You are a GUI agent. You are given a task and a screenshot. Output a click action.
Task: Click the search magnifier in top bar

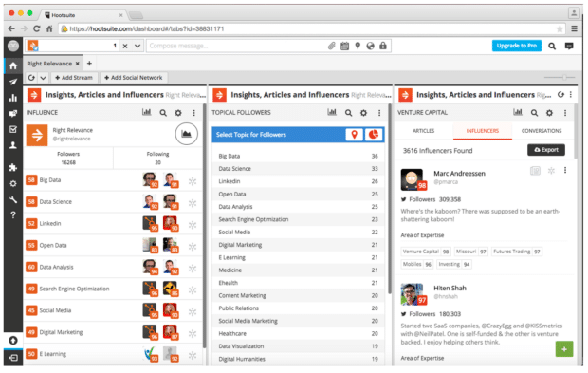[x=552, y=46]
